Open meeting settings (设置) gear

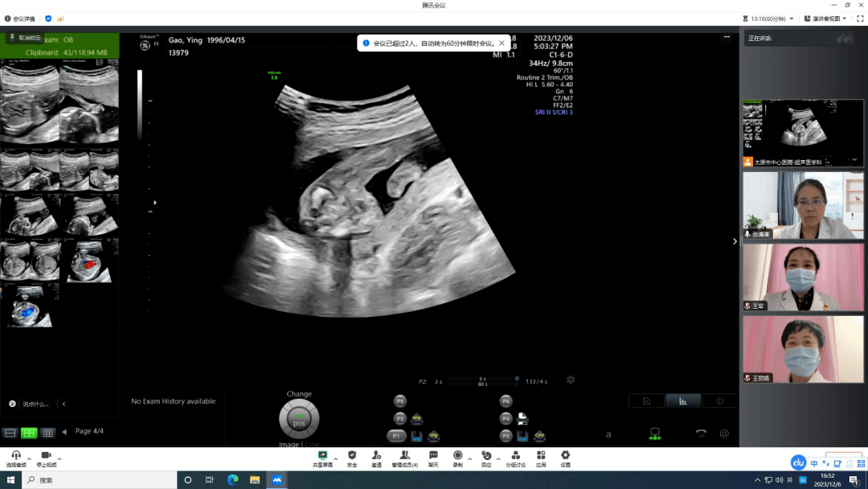(565, 459)
